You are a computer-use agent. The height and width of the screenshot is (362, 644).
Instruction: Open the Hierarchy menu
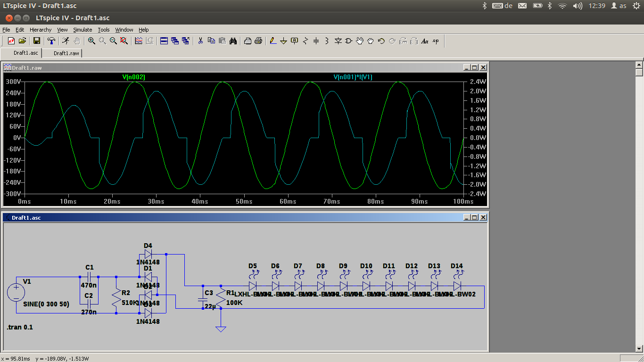[41, 30]
